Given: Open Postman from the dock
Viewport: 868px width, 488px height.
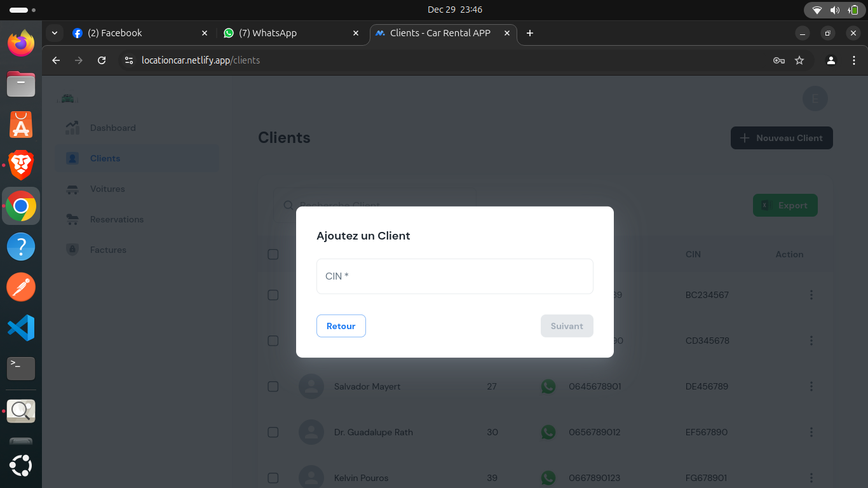Looking at the screenshot, I should (21, 287).
